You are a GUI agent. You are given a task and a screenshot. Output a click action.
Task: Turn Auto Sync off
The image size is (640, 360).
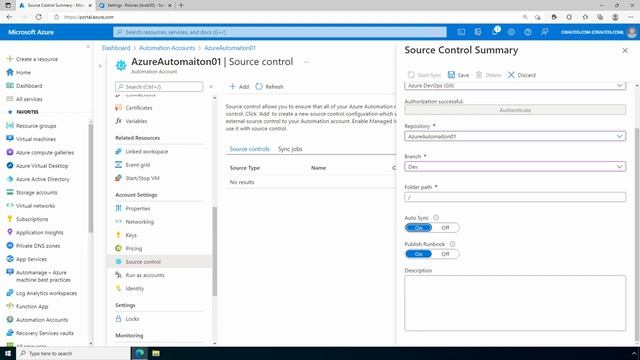tap(445, 228)
